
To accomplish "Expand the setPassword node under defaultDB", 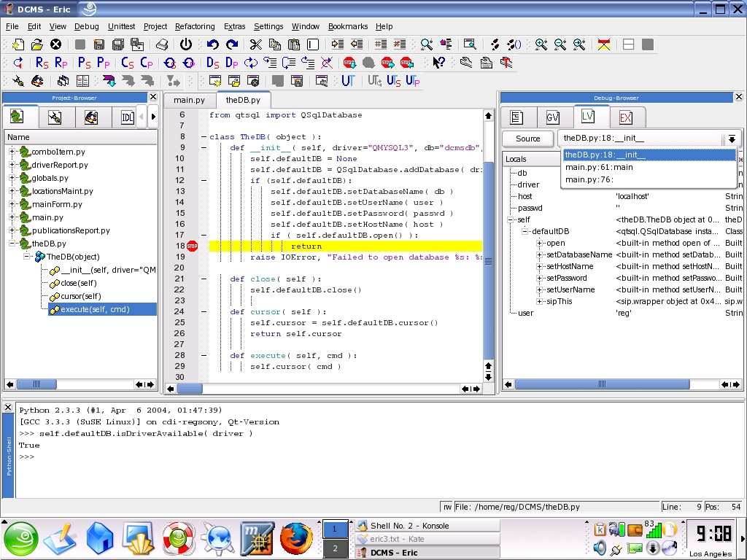I will (540, 278).
